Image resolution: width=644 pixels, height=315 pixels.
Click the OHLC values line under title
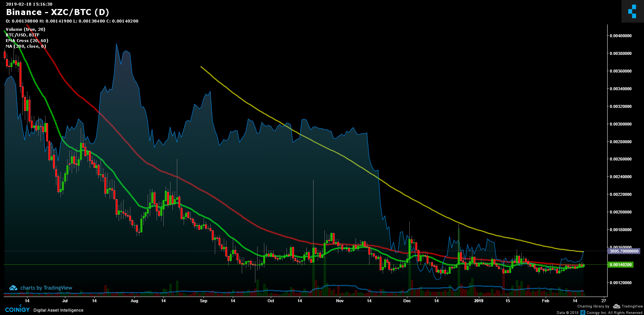(x=72, y=21)
